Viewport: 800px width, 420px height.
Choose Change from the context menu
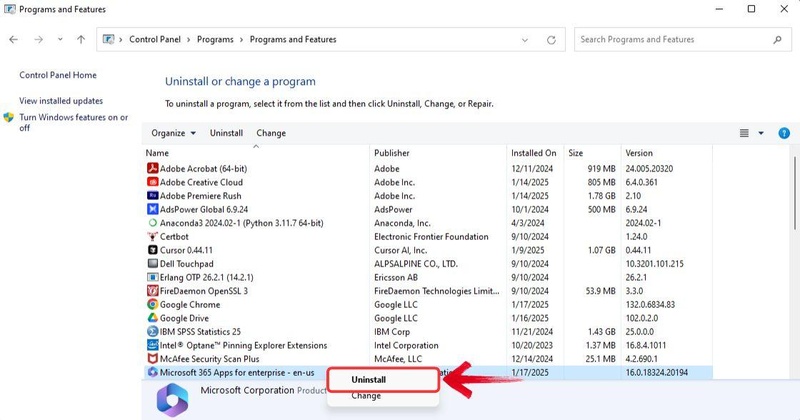[366, 396]
